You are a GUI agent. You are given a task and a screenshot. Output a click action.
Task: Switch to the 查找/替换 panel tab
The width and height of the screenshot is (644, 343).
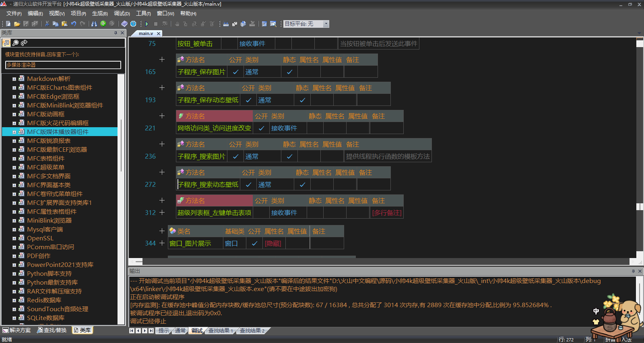[52, 330]
